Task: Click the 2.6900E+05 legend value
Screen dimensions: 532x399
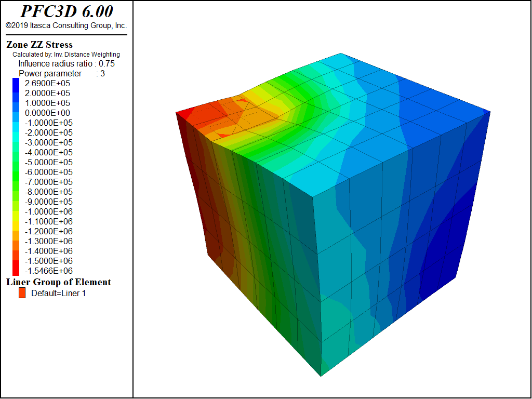Action: tap(47, 84)
